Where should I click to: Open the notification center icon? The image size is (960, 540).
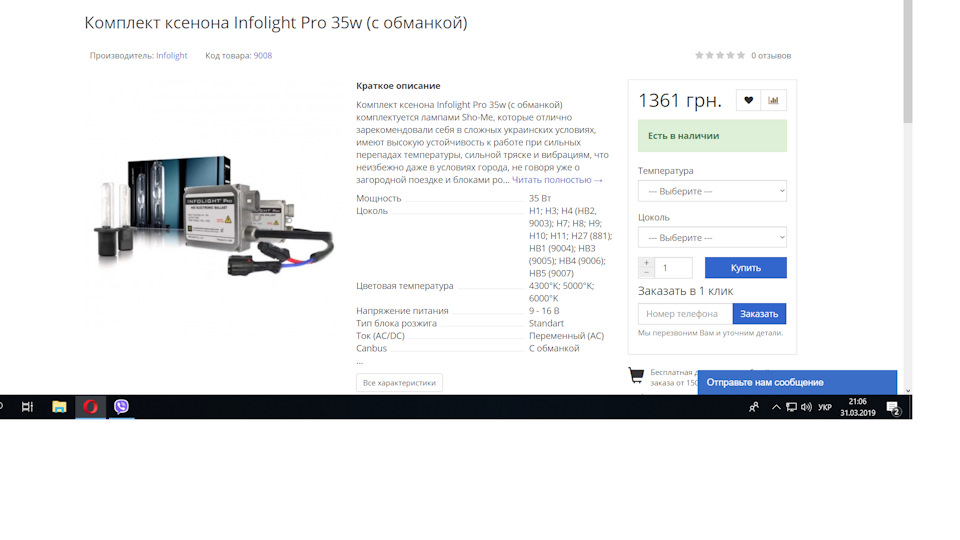point(893,407)
